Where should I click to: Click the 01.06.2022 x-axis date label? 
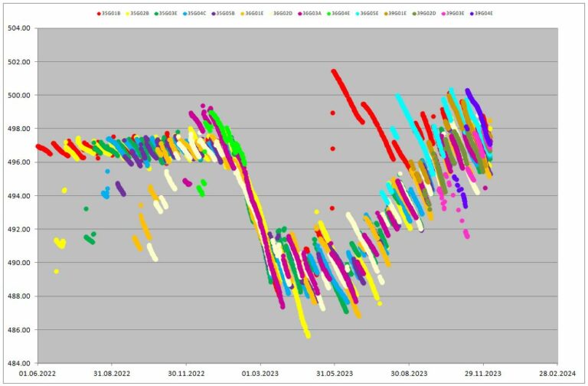coord(38,375)
